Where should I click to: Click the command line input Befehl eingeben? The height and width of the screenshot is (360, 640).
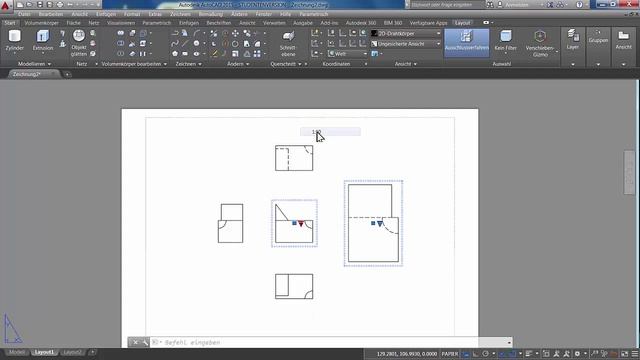click(330, 342)
